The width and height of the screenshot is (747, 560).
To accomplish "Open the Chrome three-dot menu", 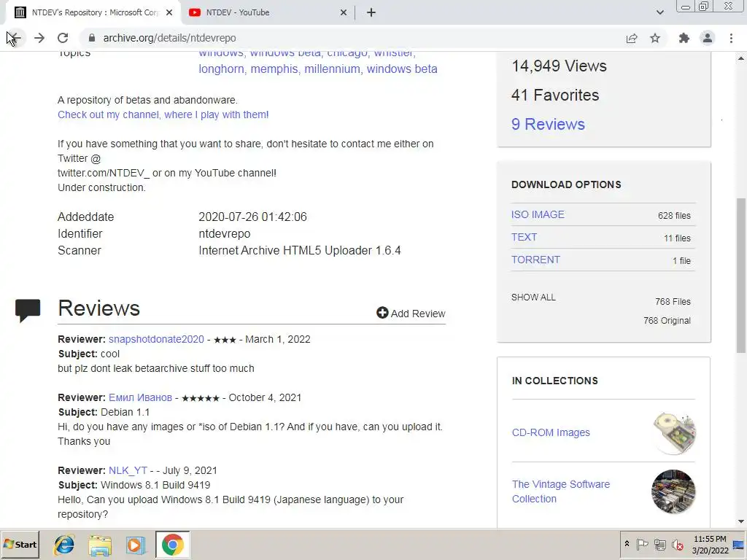I will 731,38.
